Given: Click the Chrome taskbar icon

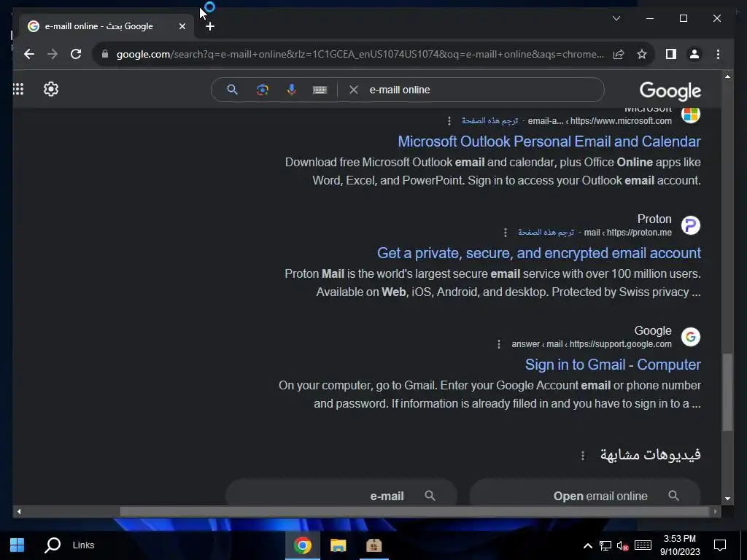Looking at the screenshot, I should point(303,545).
